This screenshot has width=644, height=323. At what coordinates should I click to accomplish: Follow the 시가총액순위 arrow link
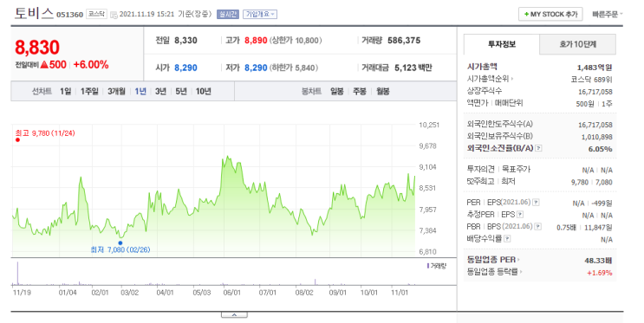[x=490, y=79]
